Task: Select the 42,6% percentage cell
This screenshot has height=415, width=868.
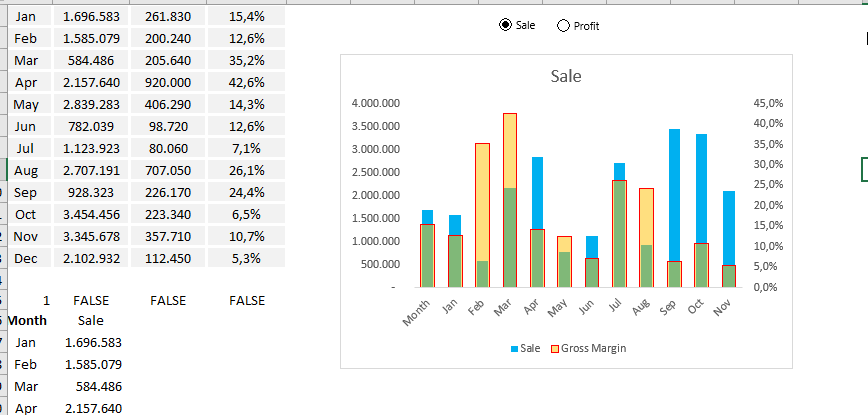Action: [x=246, y=82]
